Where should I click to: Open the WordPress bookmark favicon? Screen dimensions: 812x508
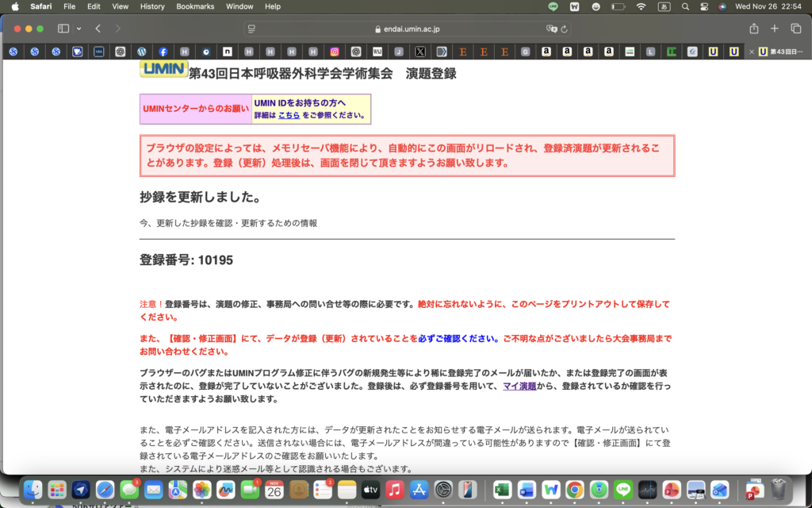tap(142, 52)
